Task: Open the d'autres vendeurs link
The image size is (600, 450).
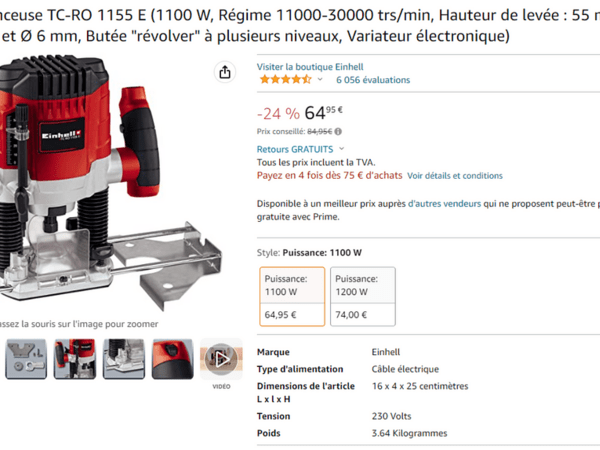Action: (x=444, y=204)
